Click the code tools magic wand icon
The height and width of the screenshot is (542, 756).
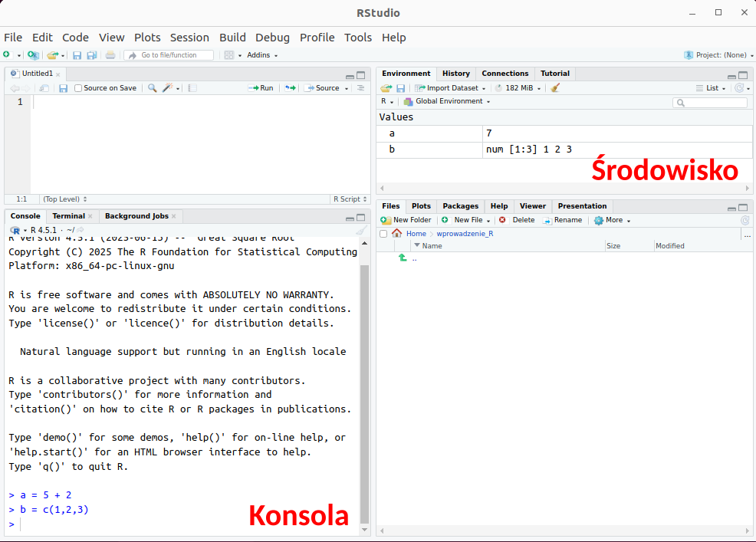167,87
